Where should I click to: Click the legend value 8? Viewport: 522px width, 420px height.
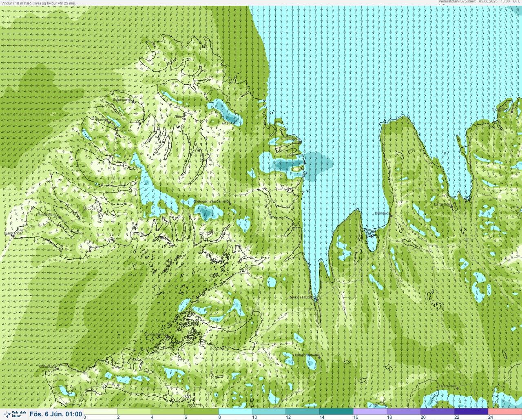pos(219,417)
